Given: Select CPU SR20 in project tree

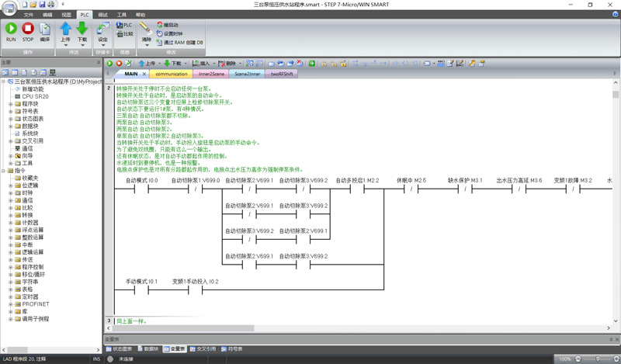Looking at the screenshot, I should pos(35,96).
